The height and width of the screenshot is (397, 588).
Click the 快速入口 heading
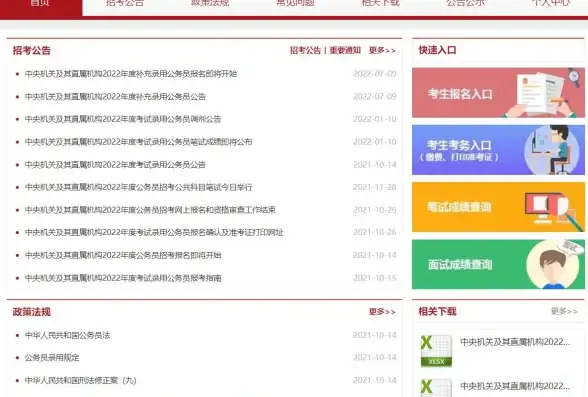(438, 50)
